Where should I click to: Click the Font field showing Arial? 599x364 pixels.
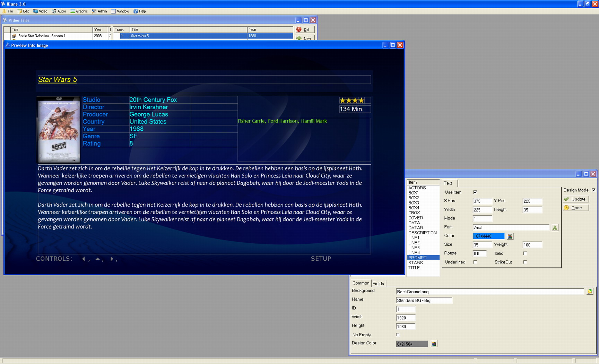click(511, 227)
